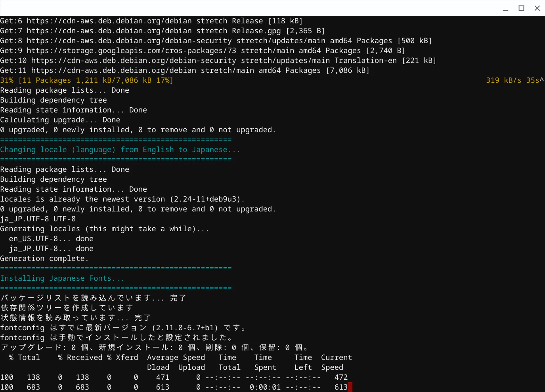Click "Calculating upgrade... Done" line
Viewport: 545px width, 392px height.
tap(60, 120)
